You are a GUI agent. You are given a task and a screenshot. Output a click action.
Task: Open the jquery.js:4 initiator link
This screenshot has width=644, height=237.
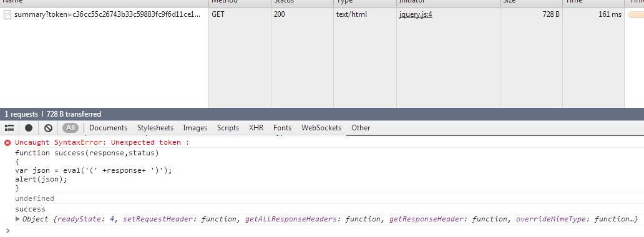(416, 15)
